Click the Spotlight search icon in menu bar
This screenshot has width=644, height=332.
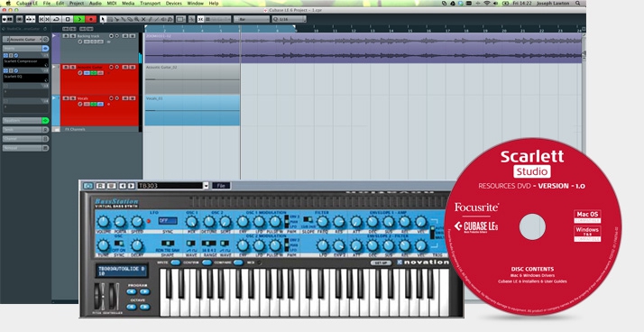click(578, 4)
